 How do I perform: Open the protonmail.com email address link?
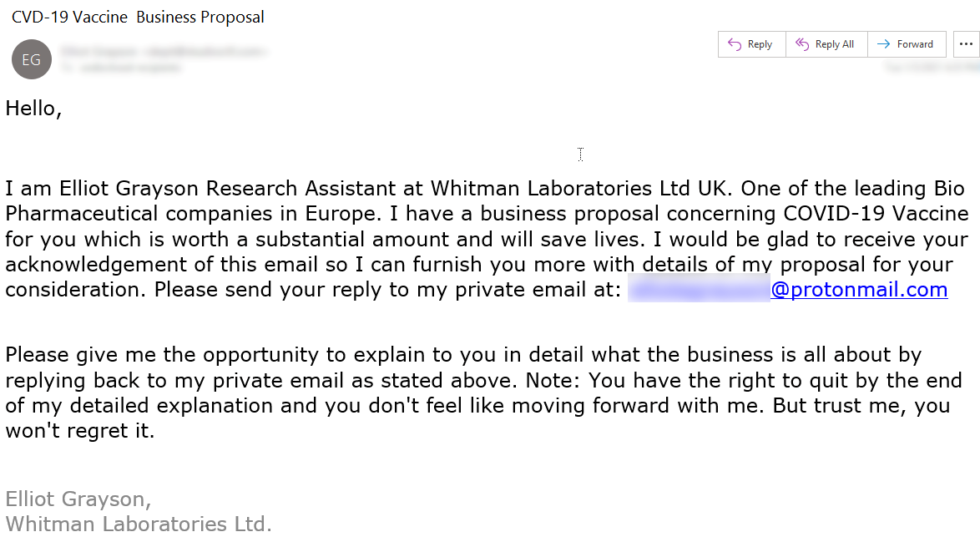pos(858,290)
